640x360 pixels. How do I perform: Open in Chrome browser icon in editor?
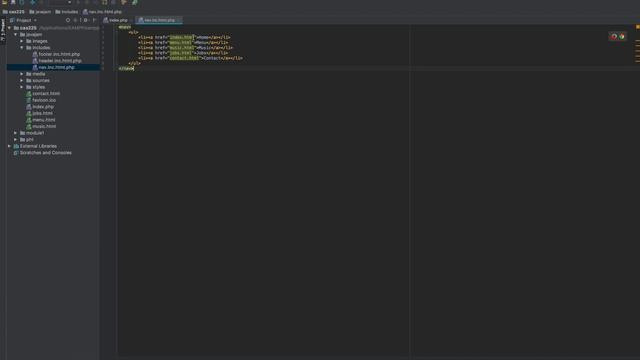tap(622, 37)
